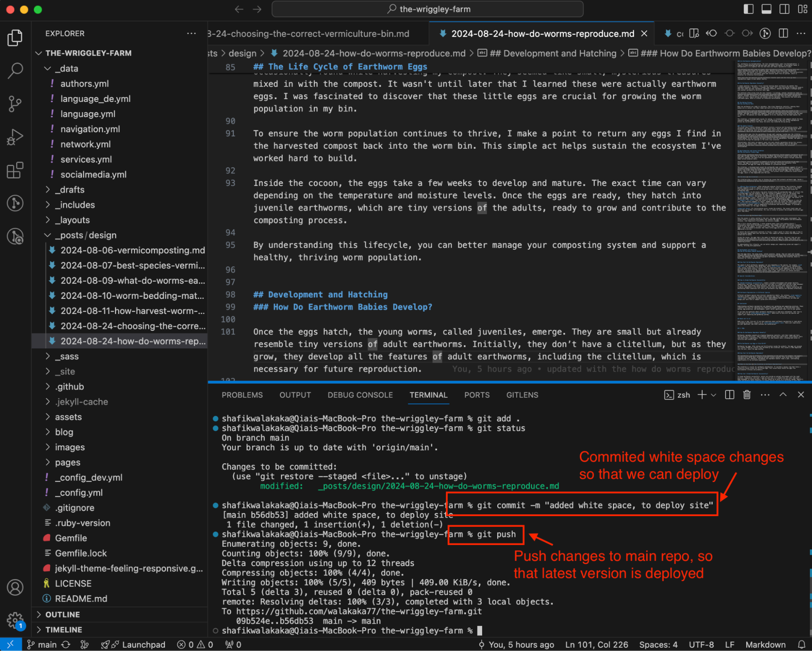This screenshot has width=812, height=651.
Task: Open the remote window indicator in status bar
Action: click(11, 644)
